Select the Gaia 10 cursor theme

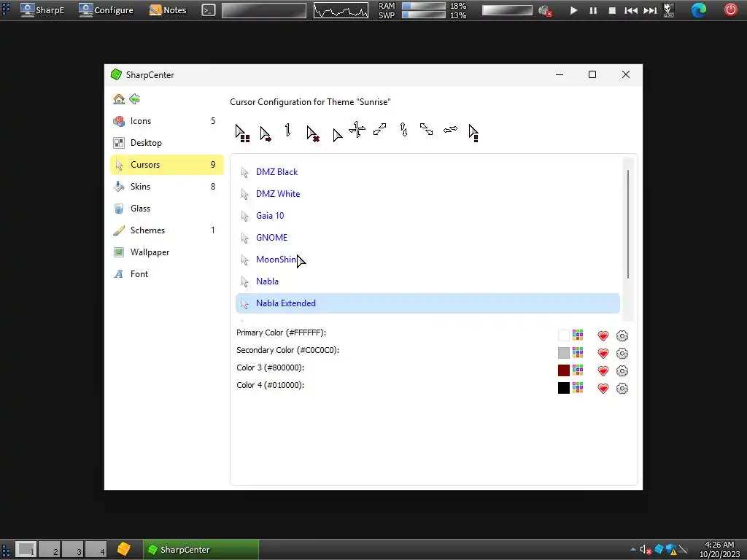tap(427, 216)
